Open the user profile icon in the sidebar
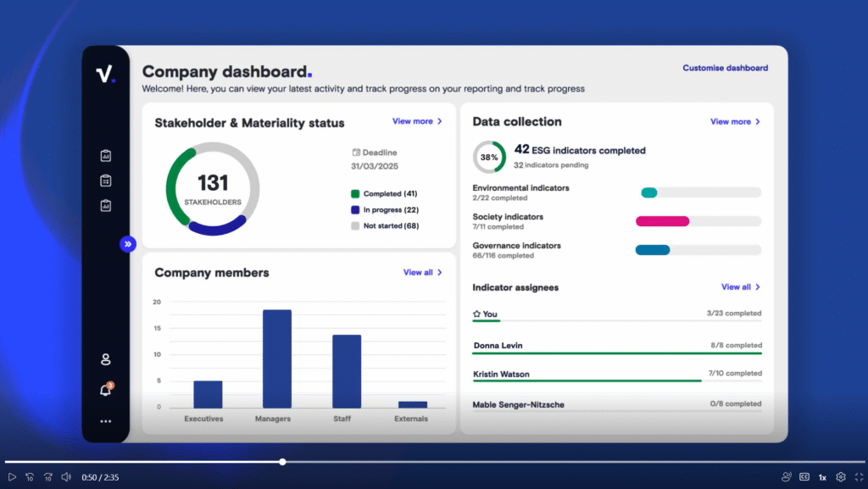Image resolution: width=868 pixels, height=489 pixels. point(106,359)
